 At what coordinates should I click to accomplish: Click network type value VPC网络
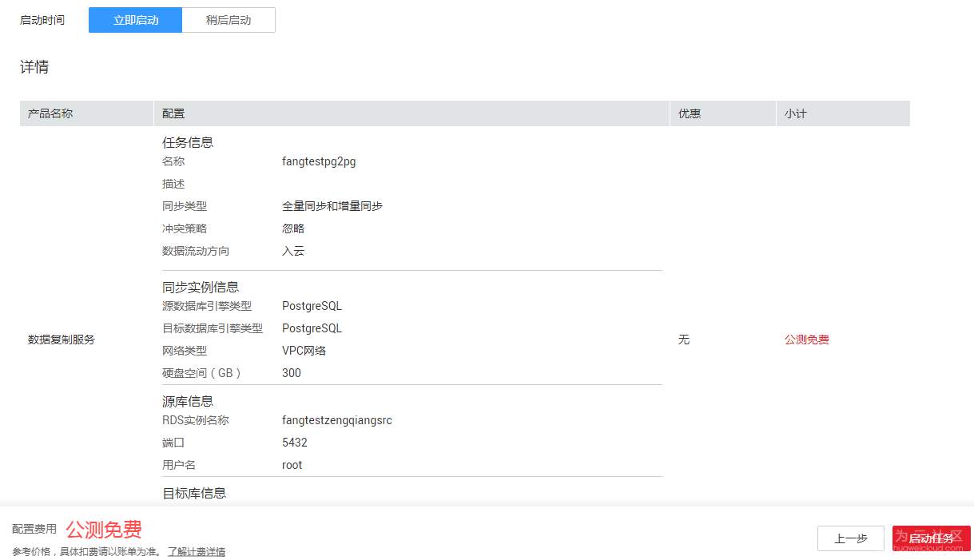pos(304,351)
